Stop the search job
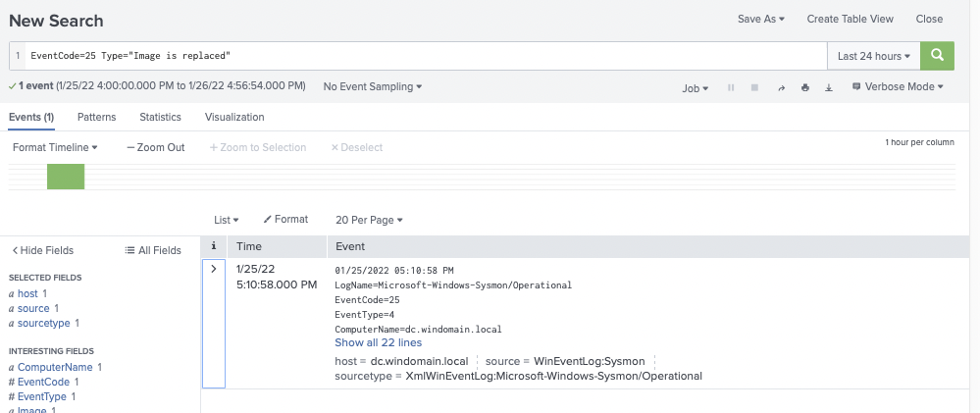This screenshot has width=980, height=413. point(754,88)
